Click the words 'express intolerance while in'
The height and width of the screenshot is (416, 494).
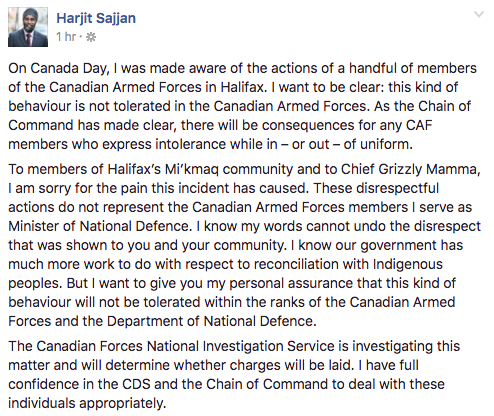point(190,145)
